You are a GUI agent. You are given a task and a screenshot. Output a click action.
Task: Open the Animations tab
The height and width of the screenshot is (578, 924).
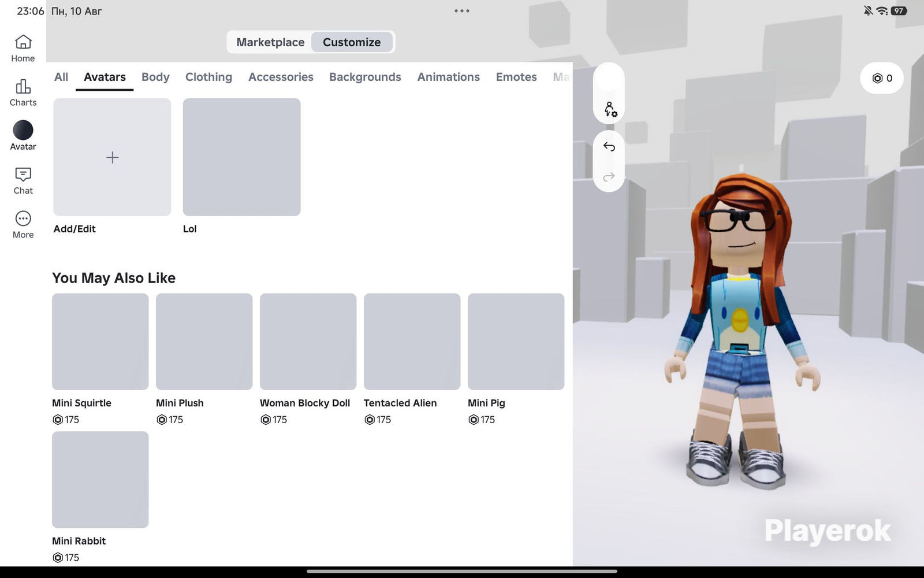449,77
